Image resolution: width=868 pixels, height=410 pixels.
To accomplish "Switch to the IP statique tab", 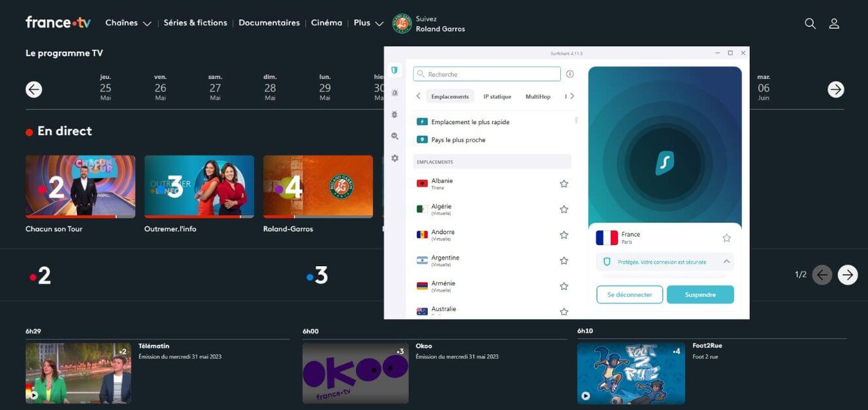I will (497, 97).
